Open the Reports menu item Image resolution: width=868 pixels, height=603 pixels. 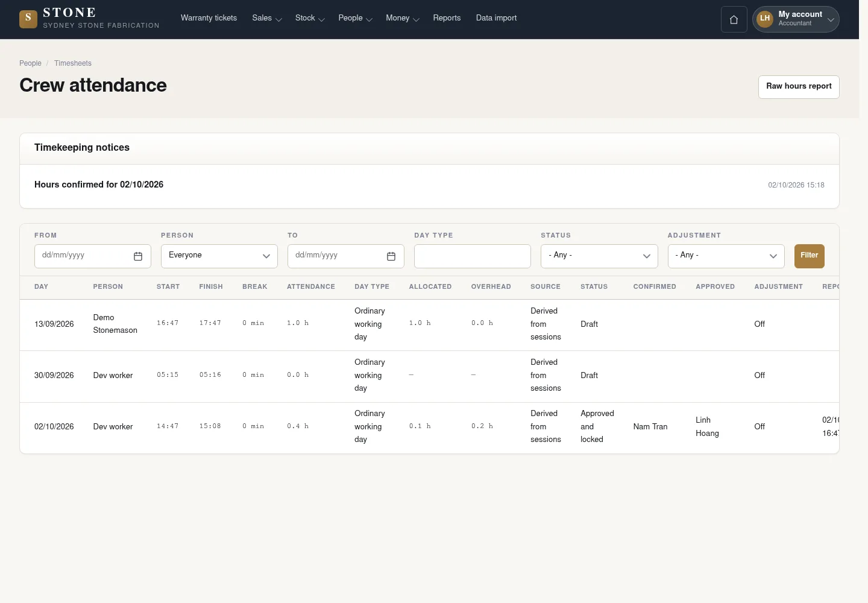447,18
